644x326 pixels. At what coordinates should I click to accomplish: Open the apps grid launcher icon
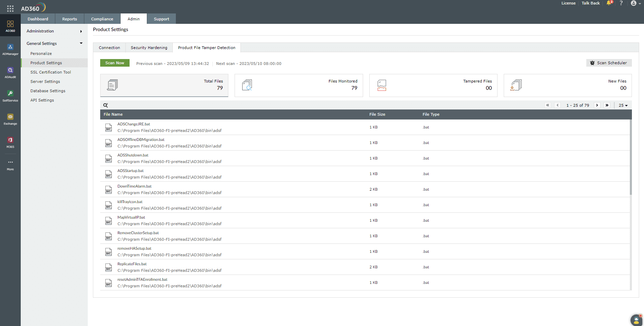(10, 9)
